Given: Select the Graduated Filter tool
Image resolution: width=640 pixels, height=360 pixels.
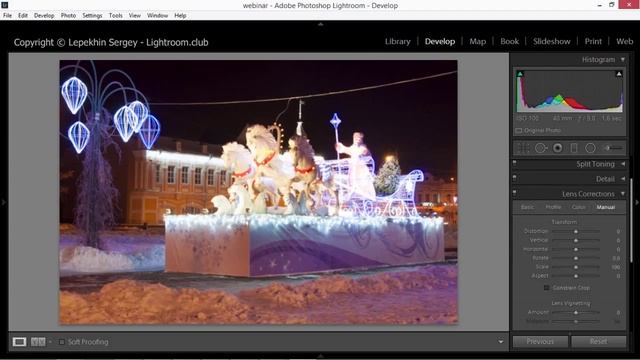Looking at the screenshot, I should (x=574, y=148).
